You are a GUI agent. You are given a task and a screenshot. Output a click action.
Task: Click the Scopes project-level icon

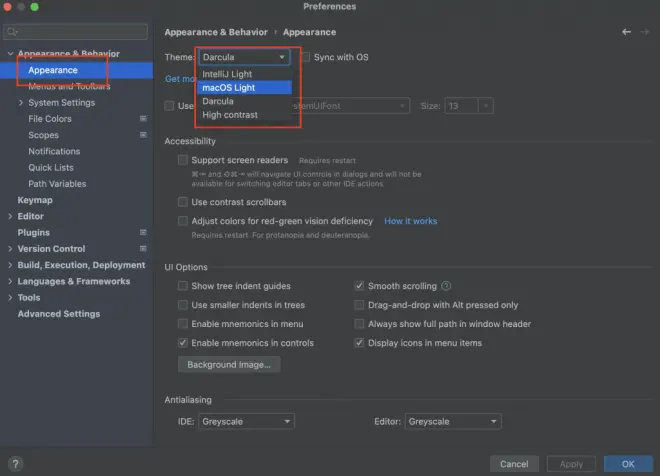(143, 135)
